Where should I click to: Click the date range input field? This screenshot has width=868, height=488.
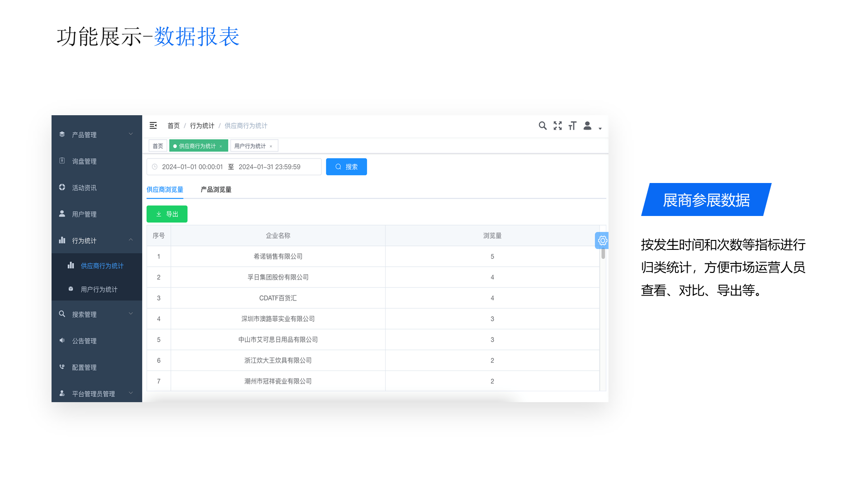234,166
